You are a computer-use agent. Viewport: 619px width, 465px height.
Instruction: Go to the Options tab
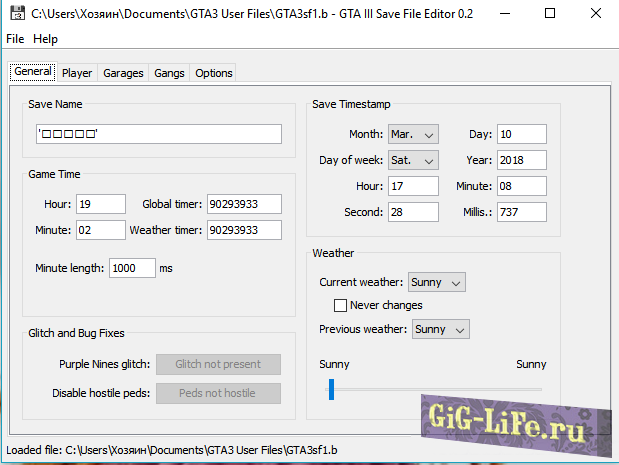click(214, 73)
